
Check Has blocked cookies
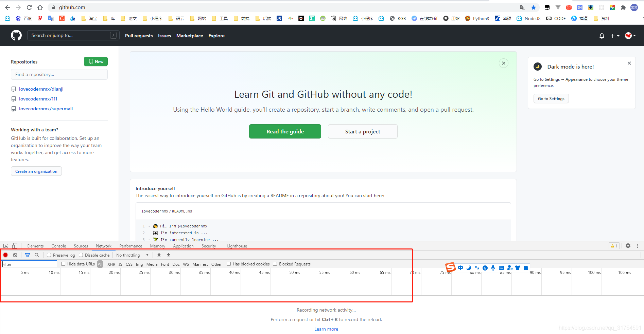tap(229, 264)
